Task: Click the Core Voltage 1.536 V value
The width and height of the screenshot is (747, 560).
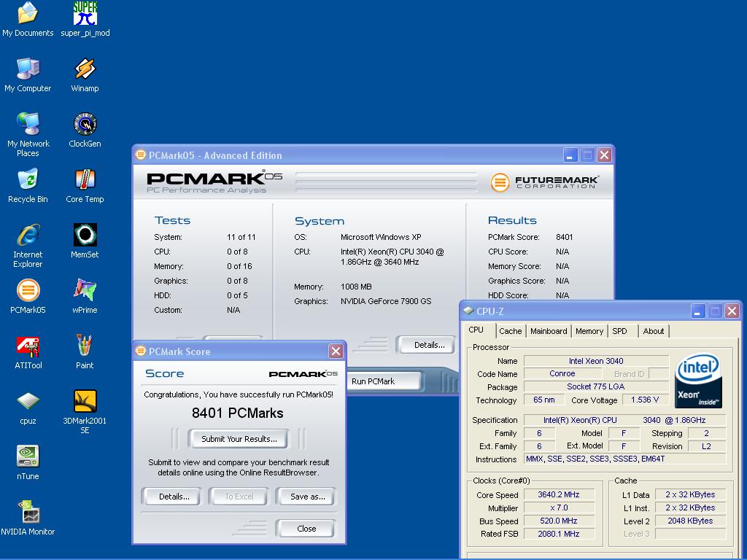Action: click(x=645, y=400)
